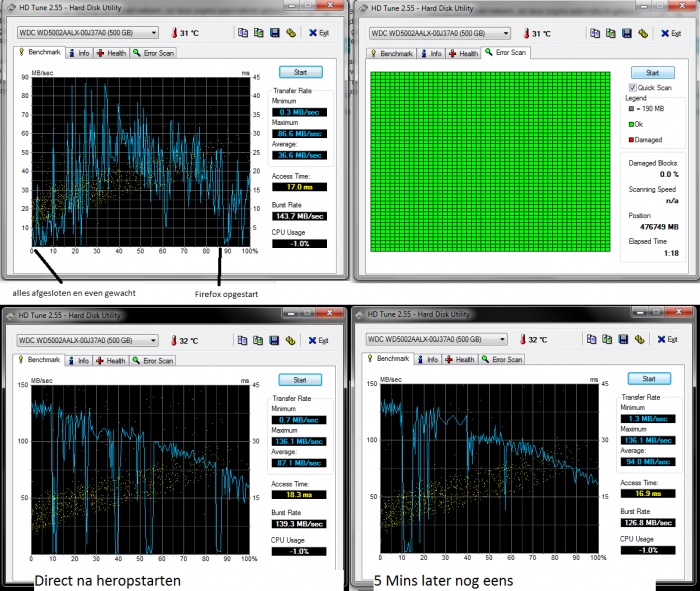Open options icon in top-left HD Tune window
Viewport: 700px width, 591px height.
point(291,33)
